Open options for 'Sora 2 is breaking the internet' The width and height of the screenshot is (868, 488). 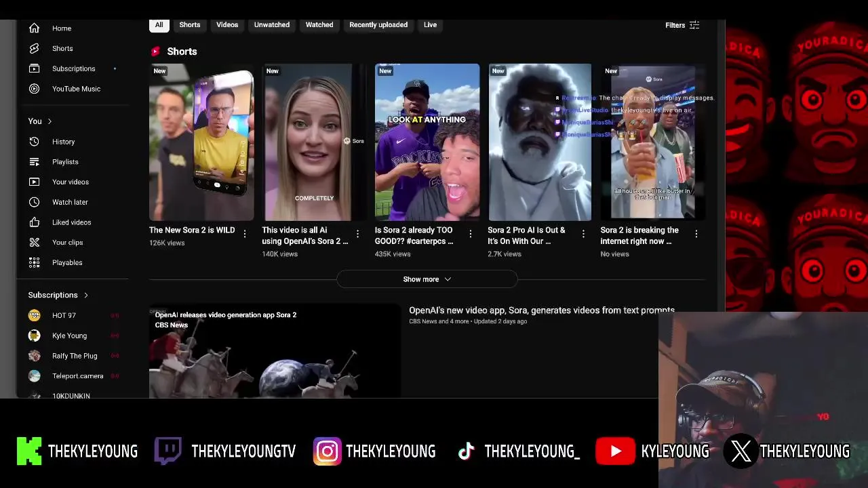pyautogui.click(x=696, y=233)
